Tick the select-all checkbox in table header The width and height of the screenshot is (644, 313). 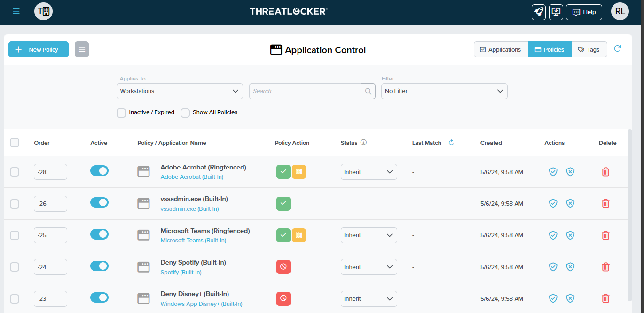coord(15,143)
